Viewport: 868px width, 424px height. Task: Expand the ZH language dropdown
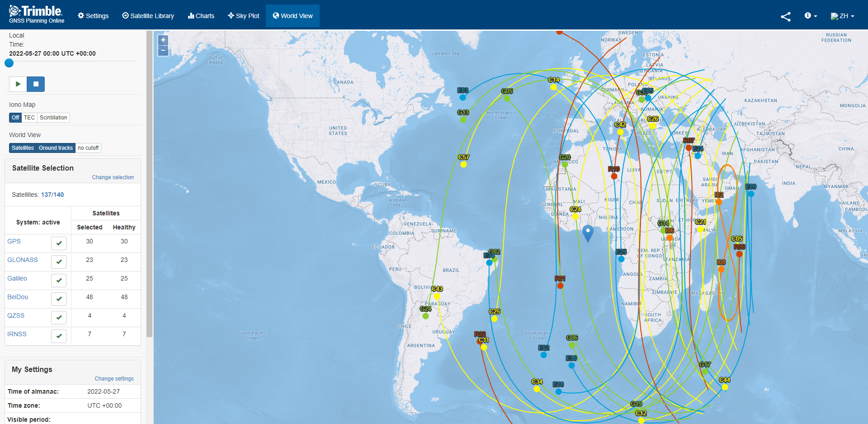pos(843,16)
